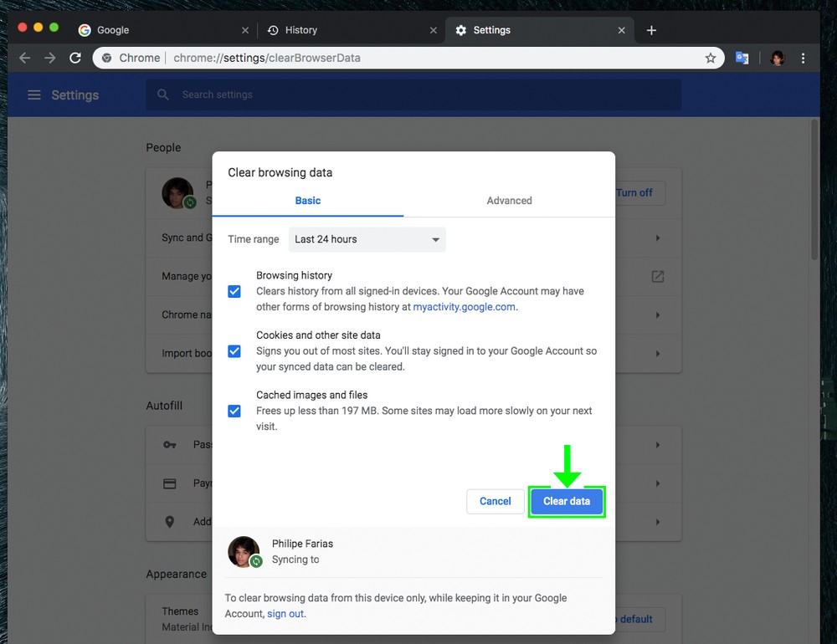Screen dimensions: 837x644
Task: Open the Chrome three-dot menu
Action: 804,58
